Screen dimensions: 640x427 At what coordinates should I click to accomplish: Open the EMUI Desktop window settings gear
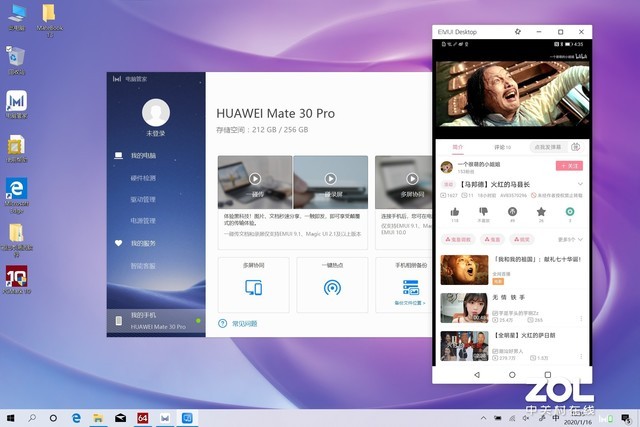[x=518, y=32]
